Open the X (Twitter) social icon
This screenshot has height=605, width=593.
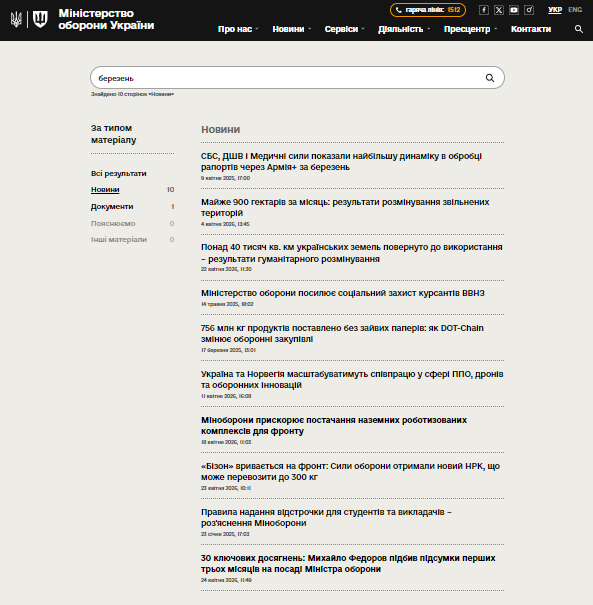(498, 10)
